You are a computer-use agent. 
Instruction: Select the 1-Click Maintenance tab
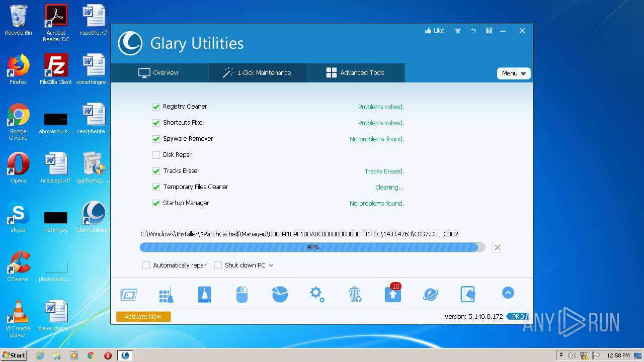[x=257, y=73]
